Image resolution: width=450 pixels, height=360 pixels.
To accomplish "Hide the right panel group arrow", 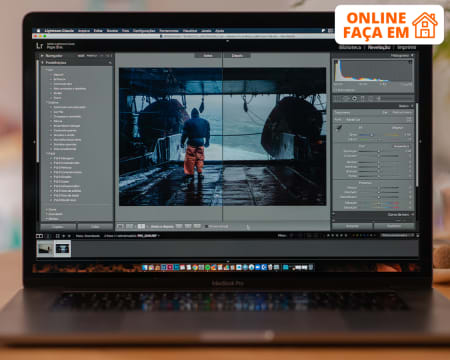I will [420, 142].
